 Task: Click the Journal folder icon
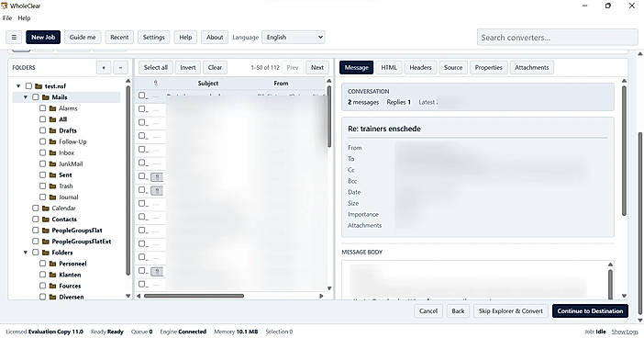coord(52,197)
